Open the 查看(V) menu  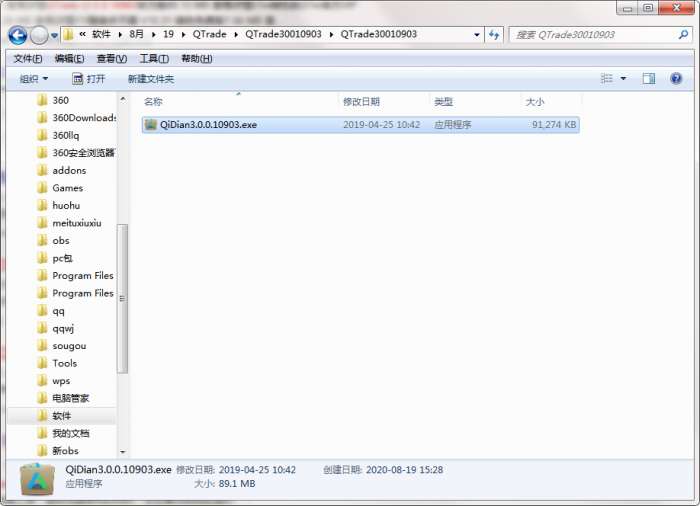[112, 59]
